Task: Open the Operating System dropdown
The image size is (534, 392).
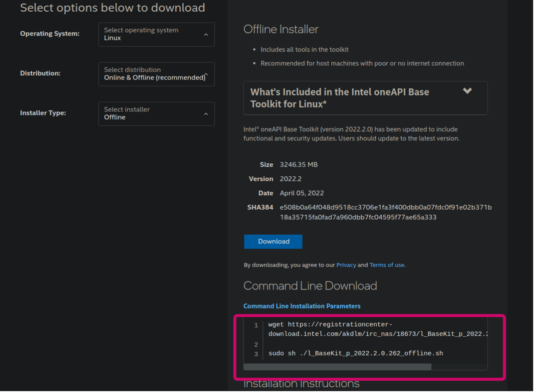Action: [156, 34]
